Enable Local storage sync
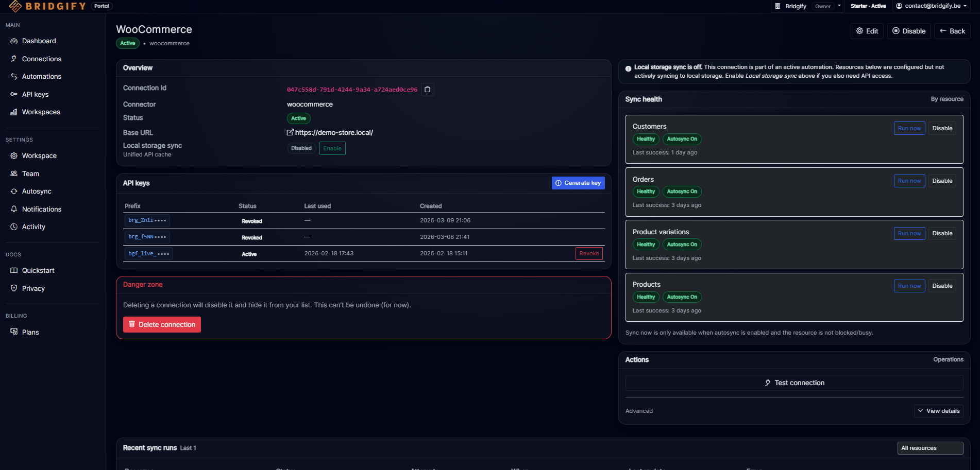 click(x=332, y=148)
